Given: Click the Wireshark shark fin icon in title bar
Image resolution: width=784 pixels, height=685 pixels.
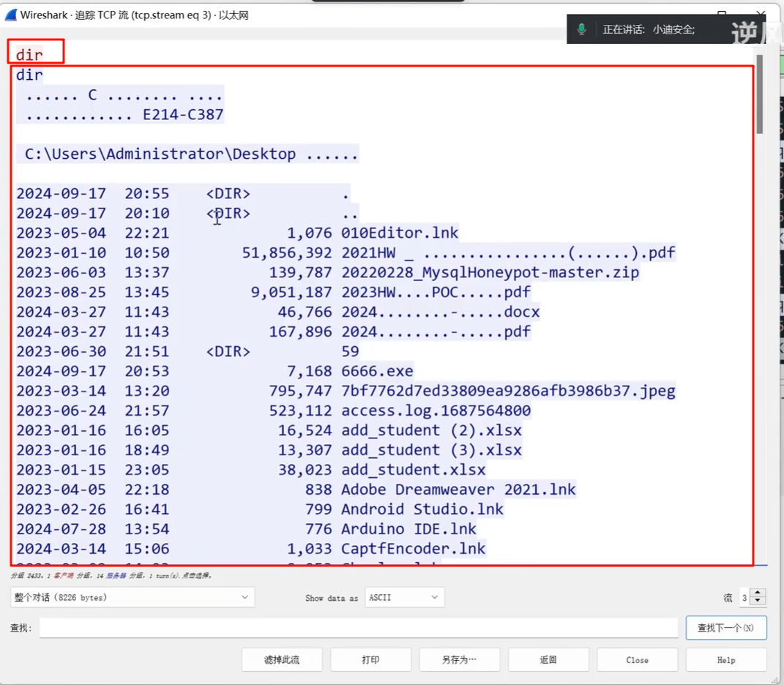Looking at the screenshot, I should 11,15.
